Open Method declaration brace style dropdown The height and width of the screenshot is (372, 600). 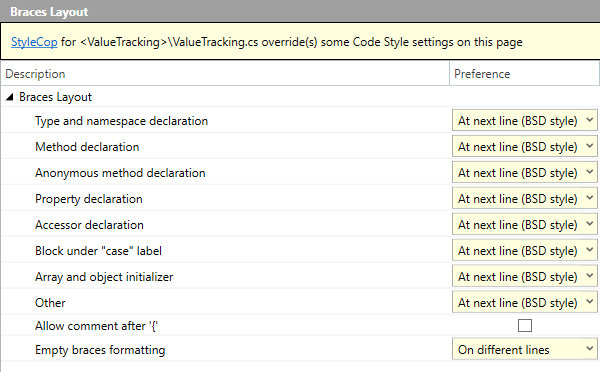(x=525, y=147)
